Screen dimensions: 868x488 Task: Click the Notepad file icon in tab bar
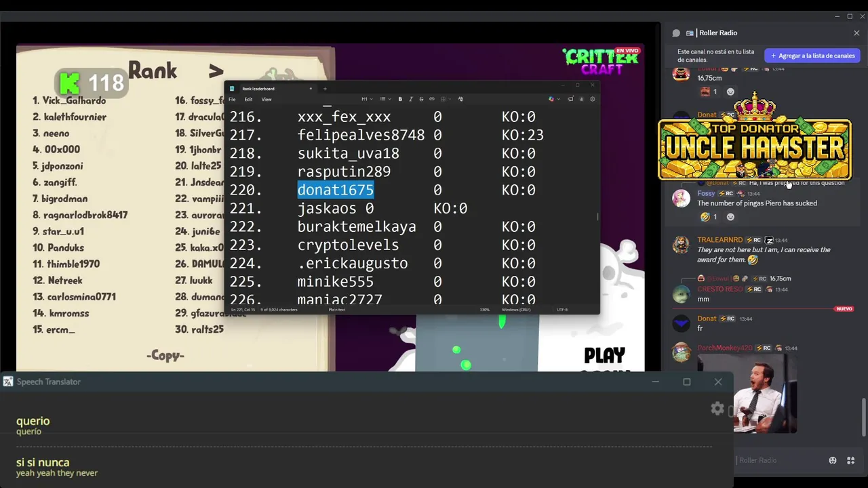click(232, 89)
